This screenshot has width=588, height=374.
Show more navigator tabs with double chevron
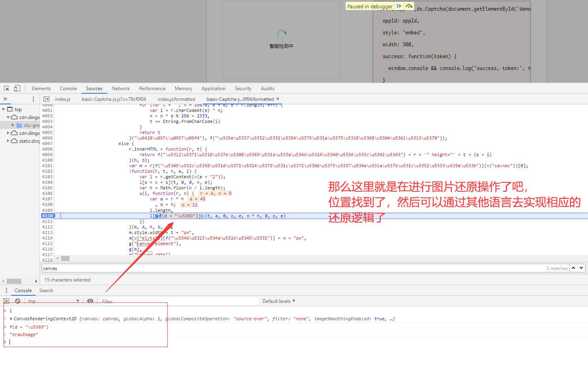(x=5, y=99)
